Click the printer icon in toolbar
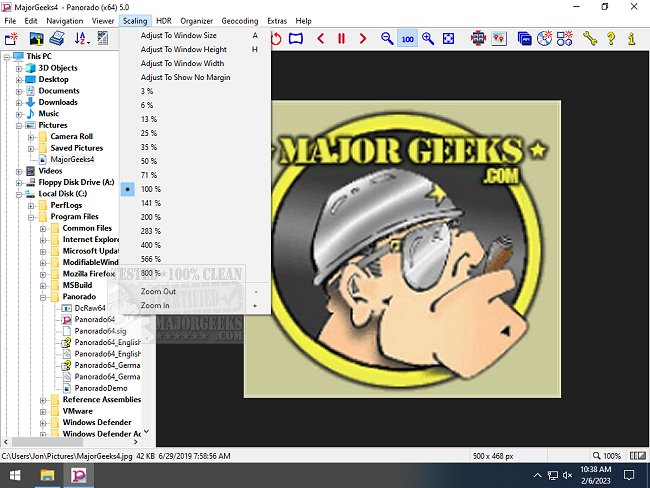Viewport: 650px width, 488px height. (x=57, y=39)
